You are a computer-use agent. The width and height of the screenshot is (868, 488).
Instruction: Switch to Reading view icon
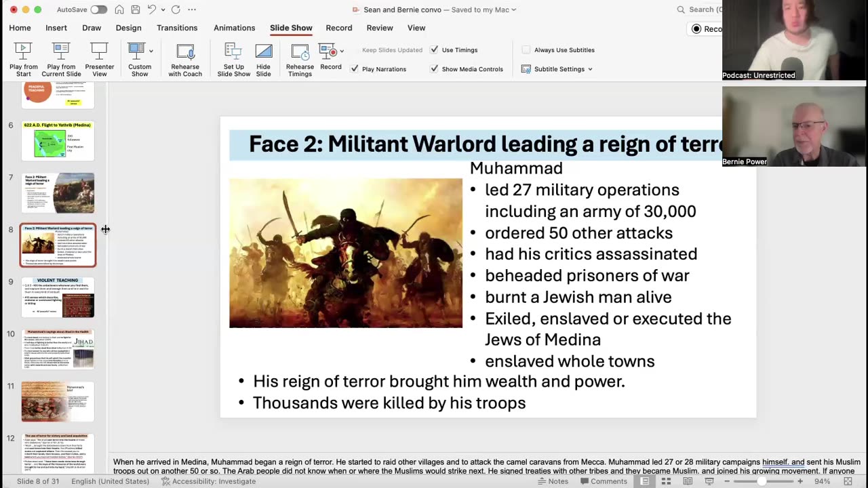click(x=688, y=481)
